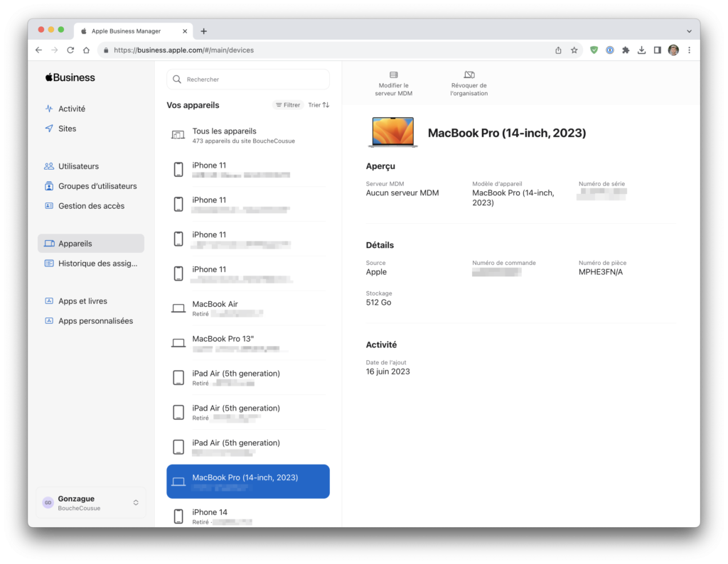Open the Trier sort options
Viewport: 728px width, 564px height.
318,104
